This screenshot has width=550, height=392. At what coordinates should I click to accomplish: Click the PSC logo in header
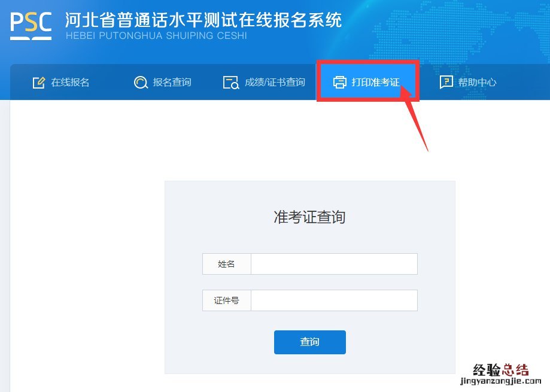coord(31,26)
